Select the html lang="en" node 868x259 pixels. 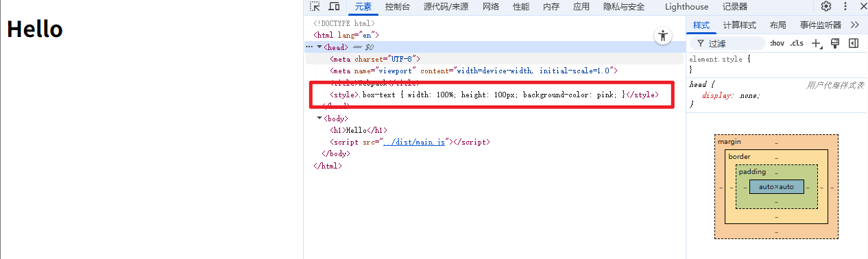pyautogui.click(x=346, y=35)
